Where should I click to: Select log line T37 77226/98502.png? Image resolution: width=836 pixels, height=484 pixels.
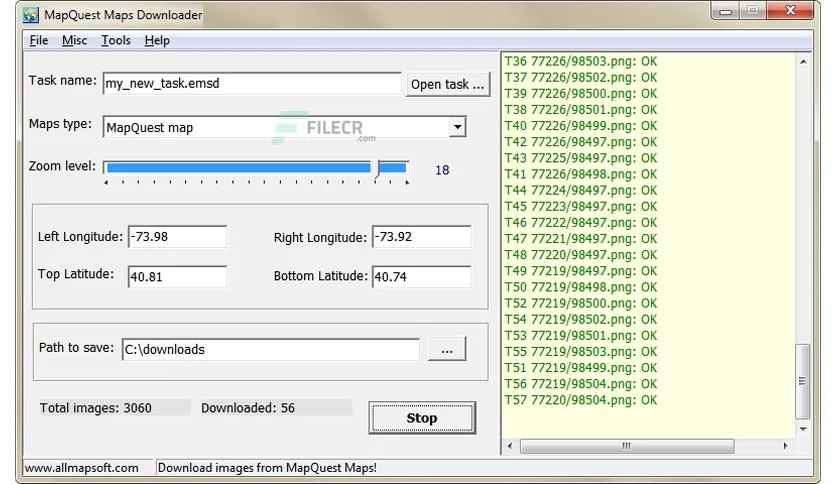[581, 77]
